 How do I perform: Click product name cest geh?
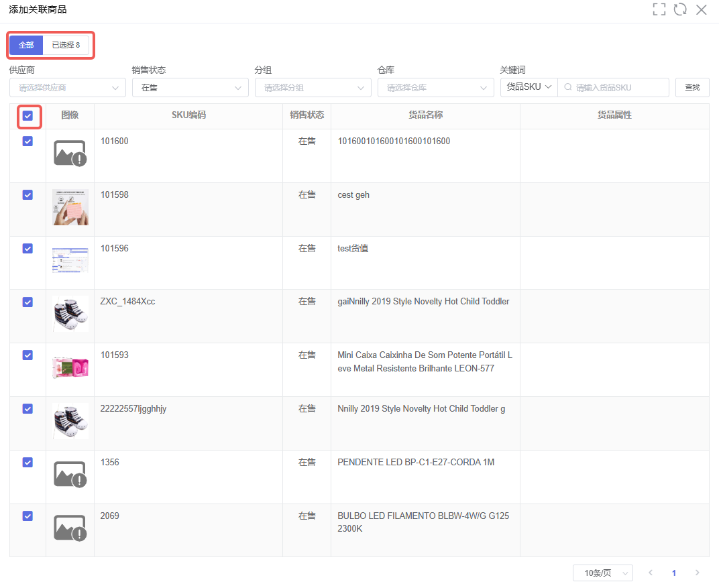point(353,195)
